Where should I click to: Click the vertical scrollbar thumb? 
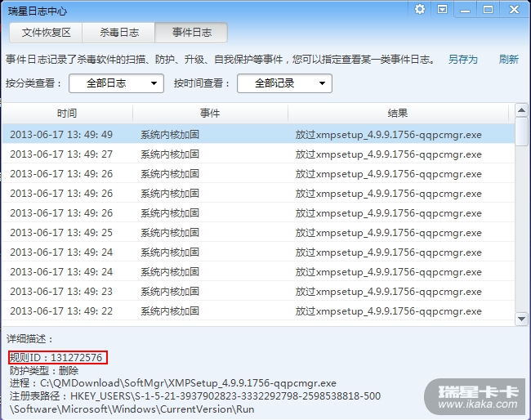pos(521,132)
